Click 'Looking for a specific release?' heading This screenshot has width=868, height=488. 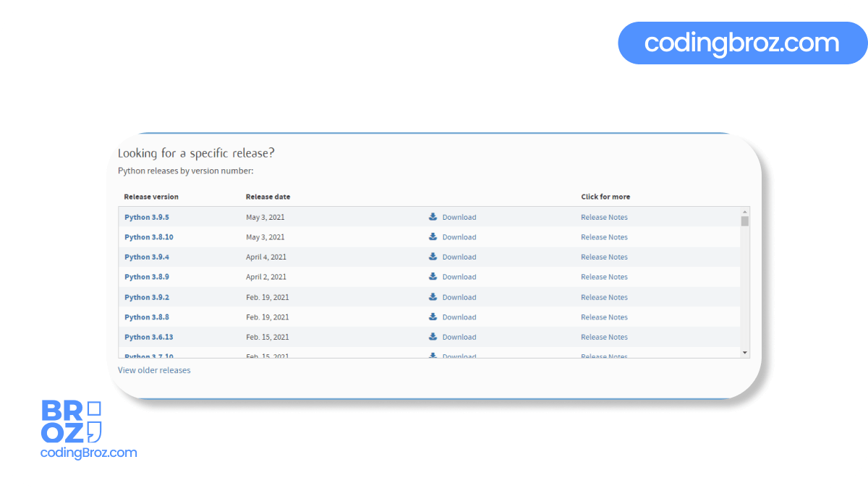196,153
